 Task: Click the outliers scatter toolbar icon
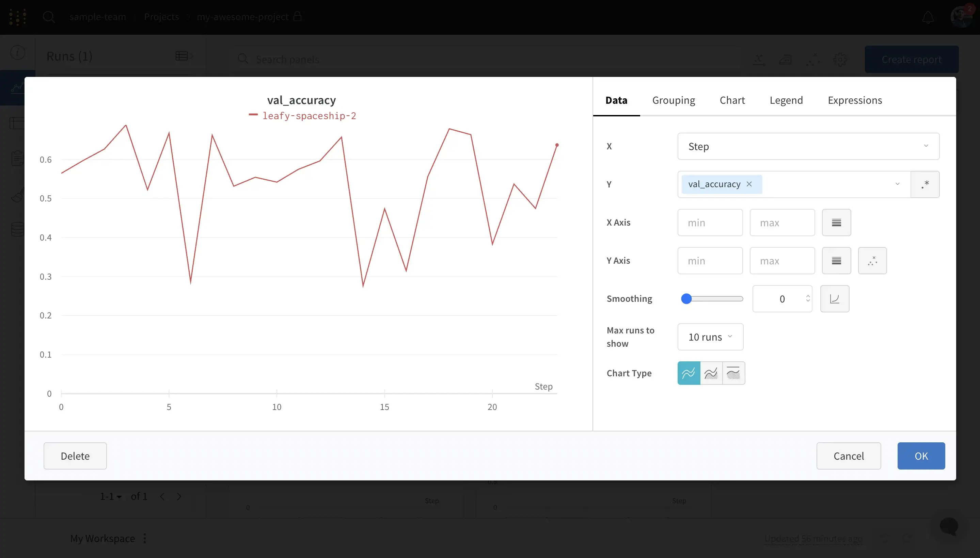click(813, 60)
